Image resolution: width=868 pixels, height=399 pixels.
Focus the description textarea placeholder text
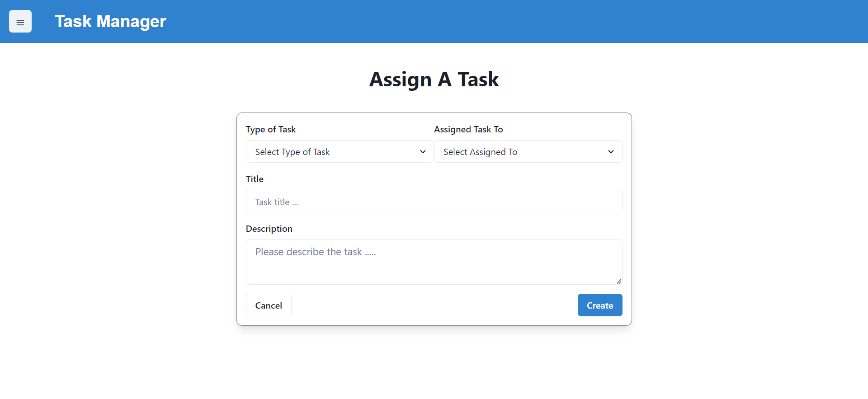click(316, 252)
